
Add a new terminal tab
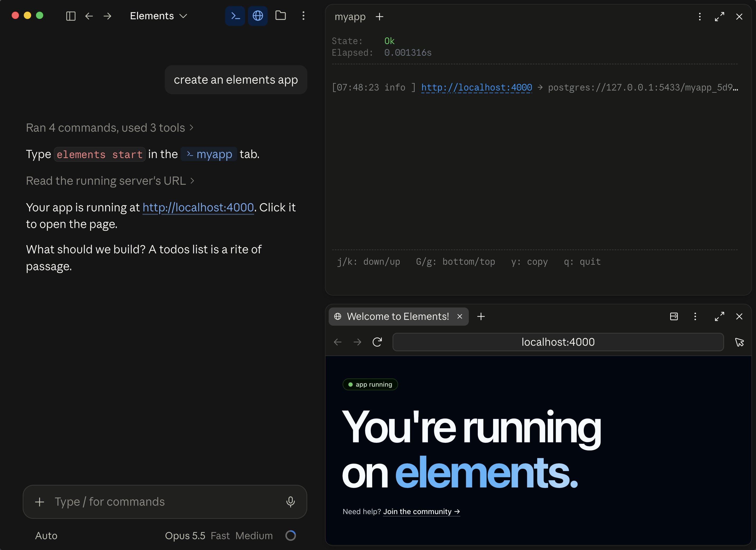click(379, 17)
